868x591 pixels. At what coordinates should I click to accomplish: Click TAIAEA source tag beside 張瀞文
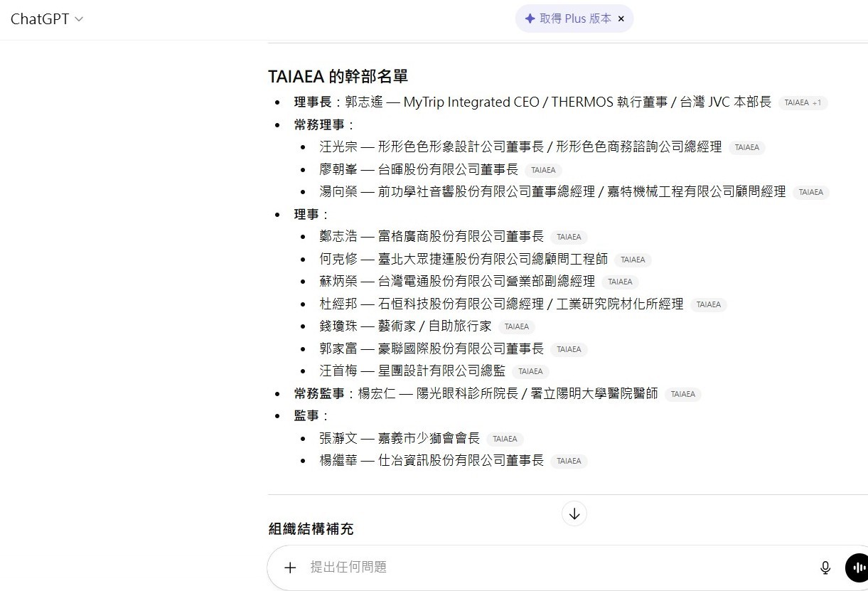(x=505, y=439)
